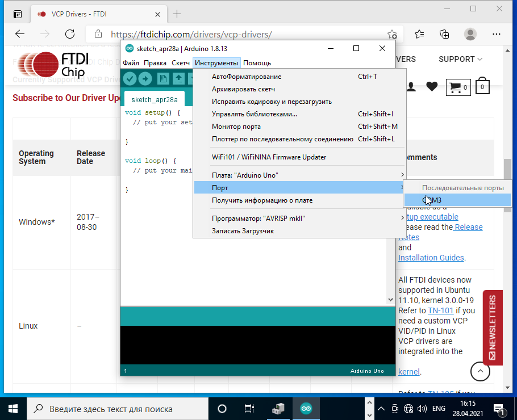Reload the FTDI page in Edge
Viewport: 517px width, 420px height.
pos(70,34)
